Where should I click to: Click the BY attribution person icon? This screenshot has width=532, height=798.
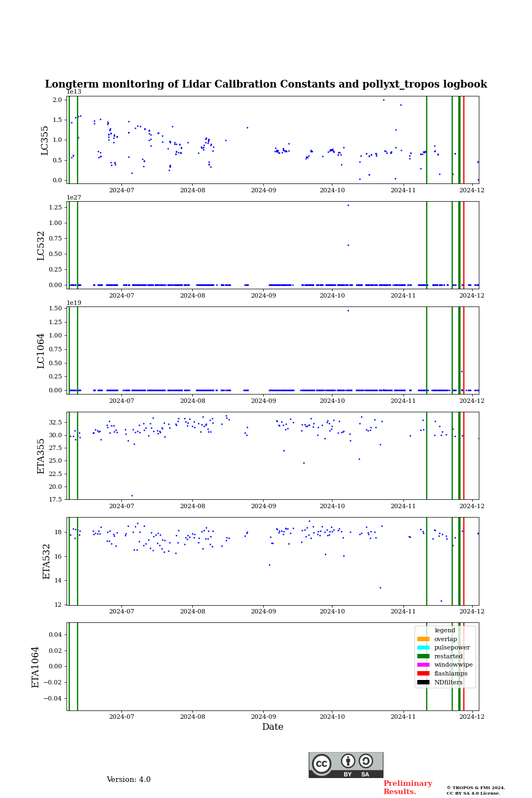348,761
